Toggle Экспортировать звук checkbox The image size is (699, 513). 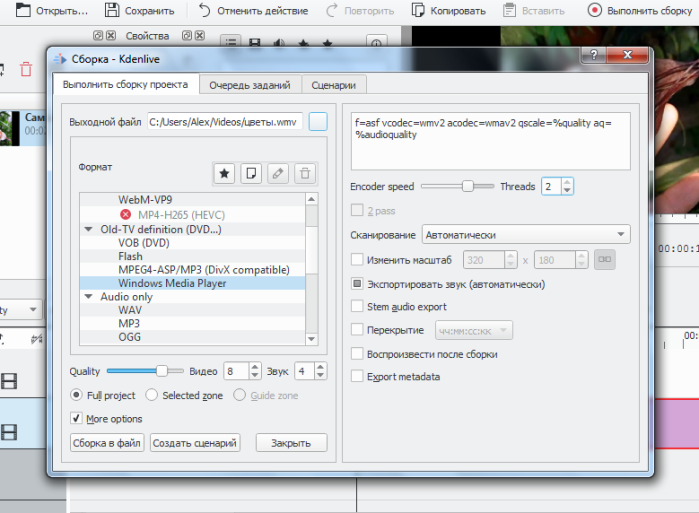[357, 284]
